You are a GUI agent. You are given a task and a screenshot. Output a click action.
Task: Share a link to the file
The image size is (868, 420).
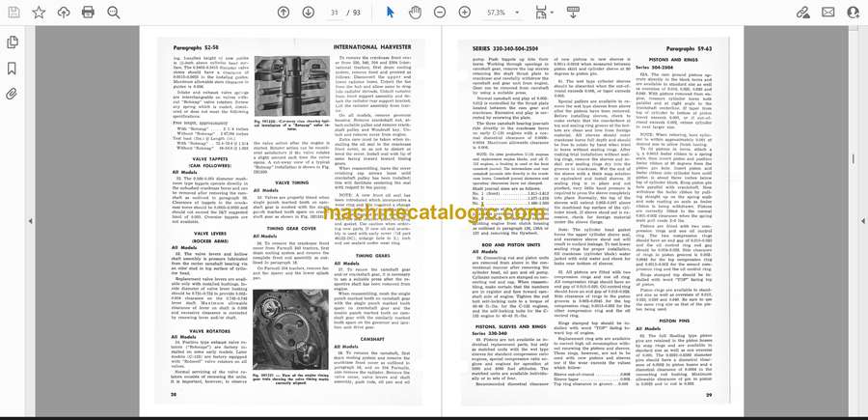click(x=802, y=13)
